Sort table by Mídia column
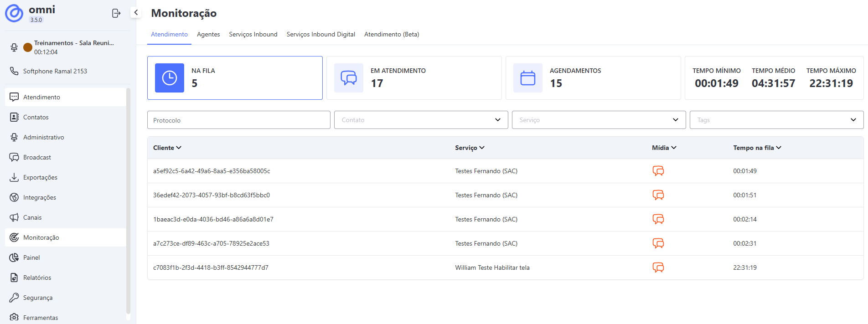This screenshot has height=324, width=868. click(x=664, y=148)
